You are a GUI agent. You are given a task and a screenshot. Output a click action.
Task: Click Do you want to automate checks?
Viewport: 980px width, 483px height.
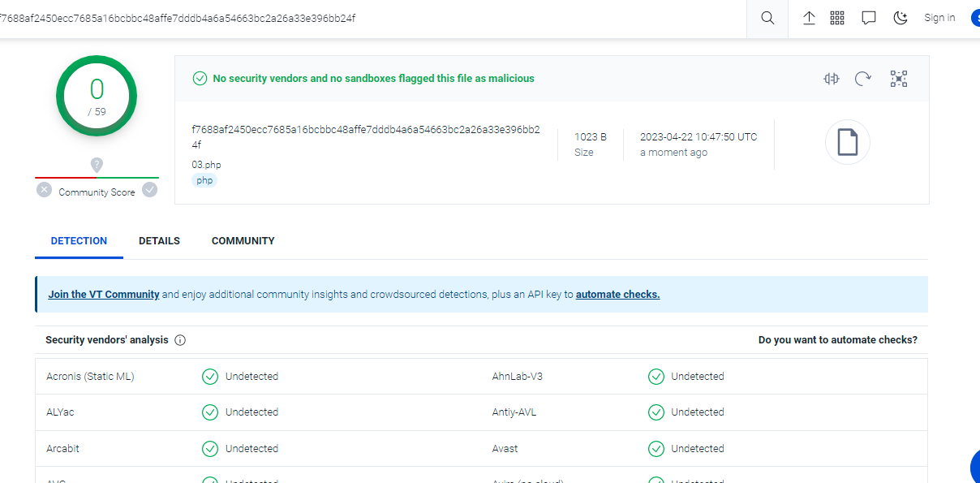(x=838, y=340)
